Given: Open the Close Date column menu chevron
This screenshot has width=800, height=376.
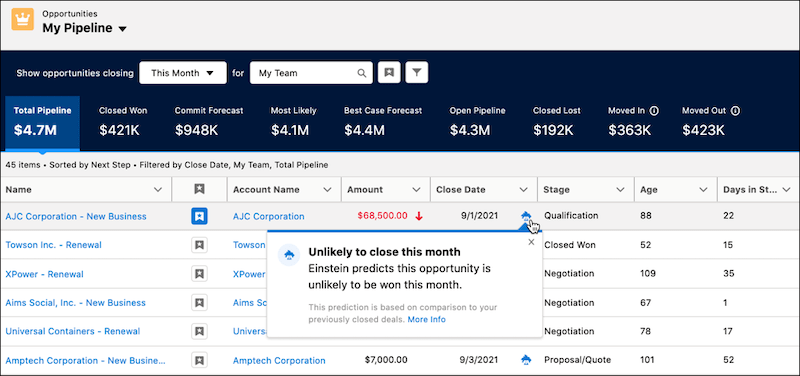Looking at the screenshot, I should [523, 190].
